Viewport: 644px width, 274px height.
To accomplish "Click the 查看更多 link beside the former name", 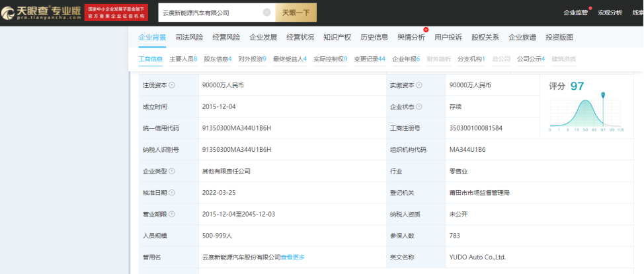I will [x=293, y=257].
